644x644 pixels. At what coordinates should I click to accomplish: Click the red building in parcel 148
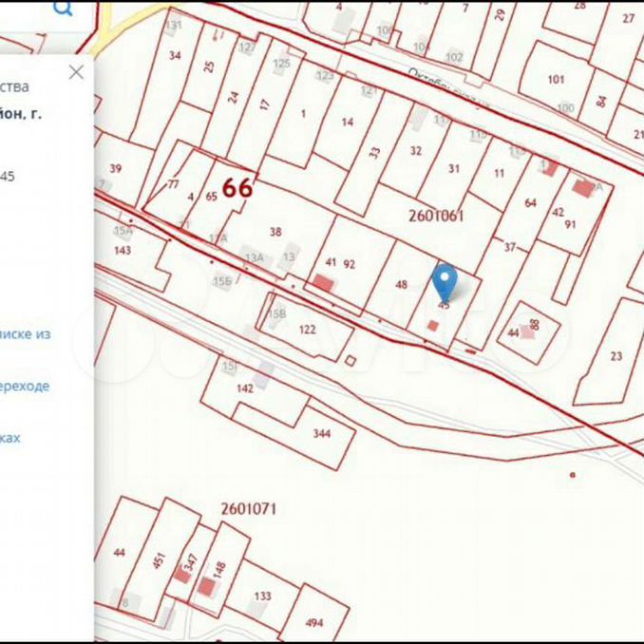click(206, 586)
